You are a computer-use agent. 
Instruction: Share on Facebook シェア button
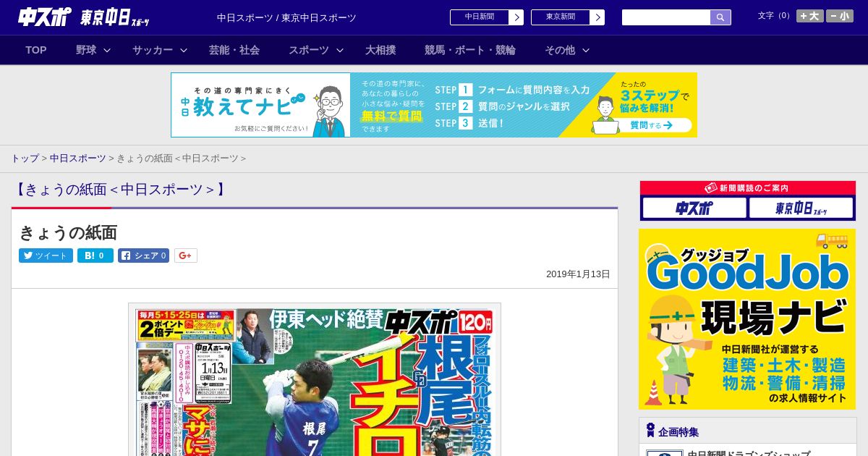[143, 256]
